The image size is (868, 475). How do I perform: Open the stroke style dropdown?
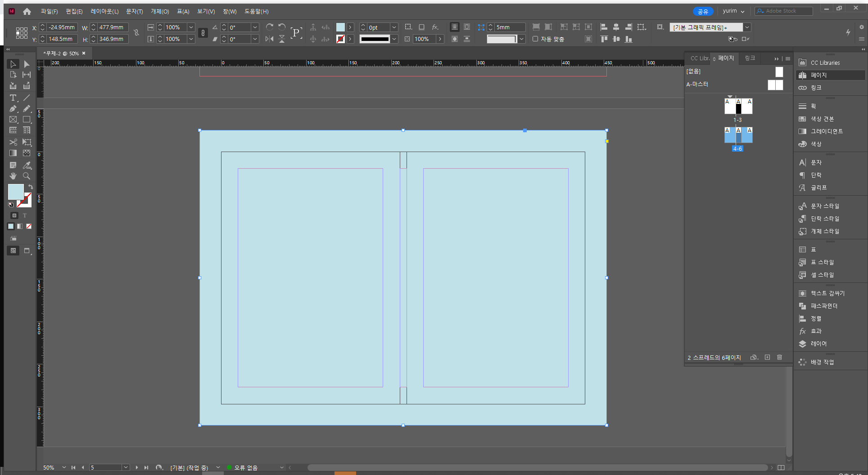pyautogui.click(x=394, y=39)
